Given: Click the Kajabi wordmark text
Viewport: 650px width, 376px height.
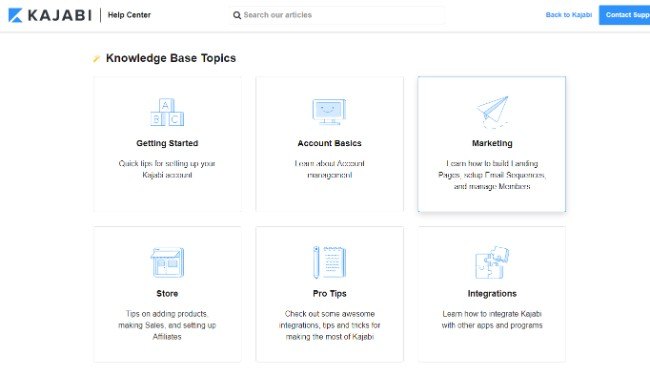Looking at the screenshot, I should click(60, 15).
